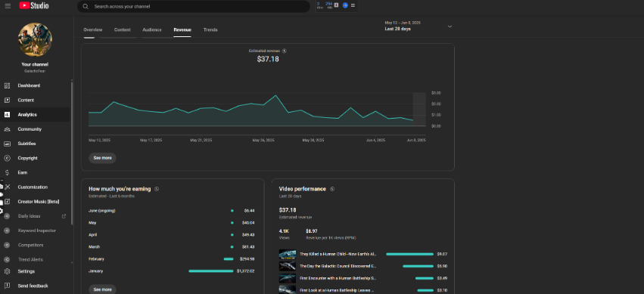Click the $1,372.02 January amount
This screenshot has height=294, width=644.
coord(246,271)
